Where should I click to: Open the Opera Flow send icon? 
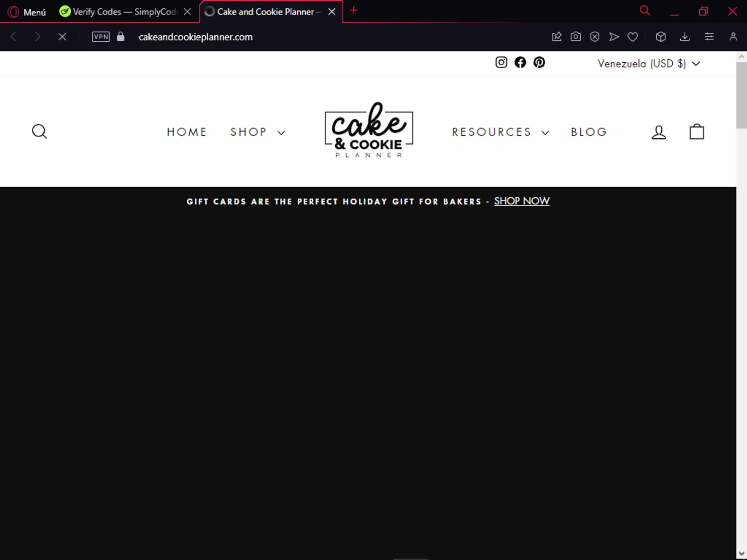tap(614, 36)
